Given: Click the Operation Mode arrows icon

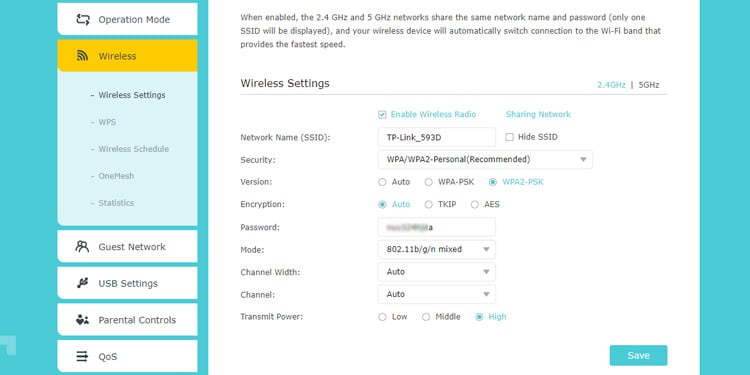Looking at the screenshot, I should [83, 20].
